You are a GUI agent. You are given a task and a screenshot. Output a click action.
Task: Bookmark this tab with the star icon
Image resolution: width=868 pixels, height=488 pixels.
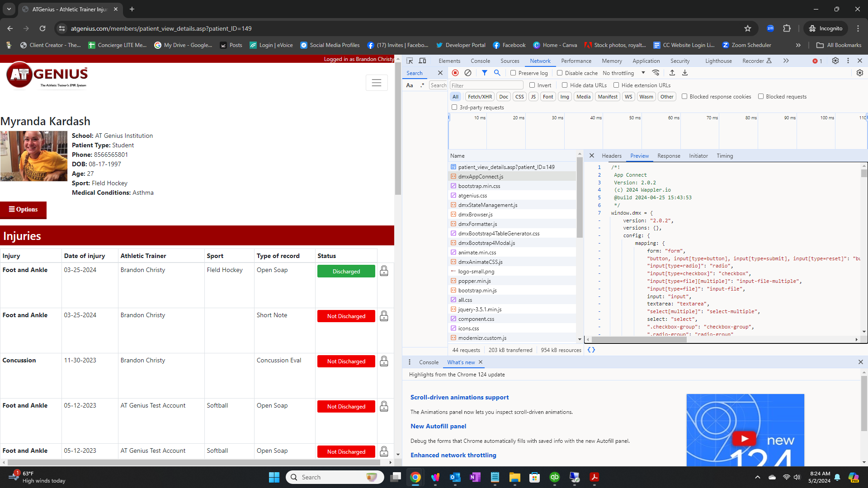pos(748,28)
